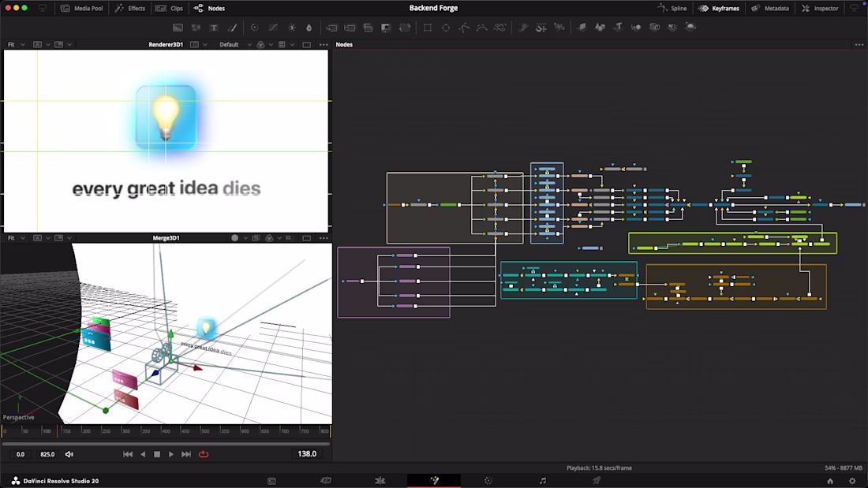This screenshot has height=488, width=868.
Task: Jump to first frame
Action: coord(128,454)
